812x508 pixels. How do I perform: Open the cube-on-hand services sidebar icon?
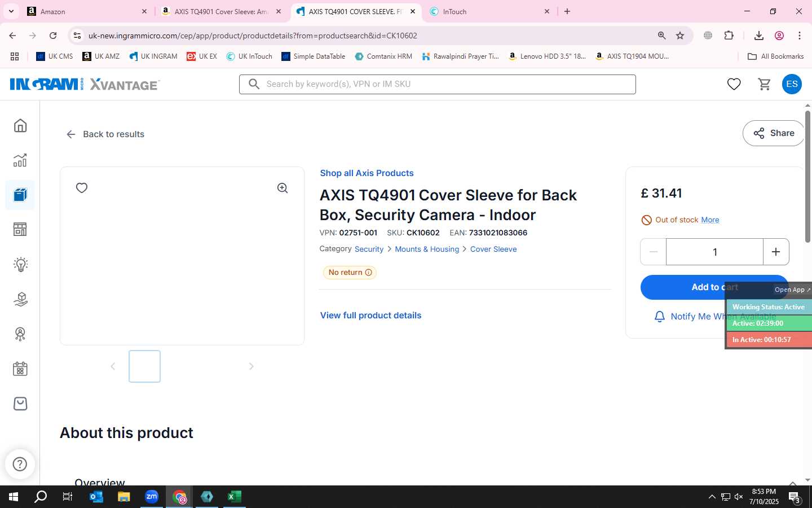[20, 299]
